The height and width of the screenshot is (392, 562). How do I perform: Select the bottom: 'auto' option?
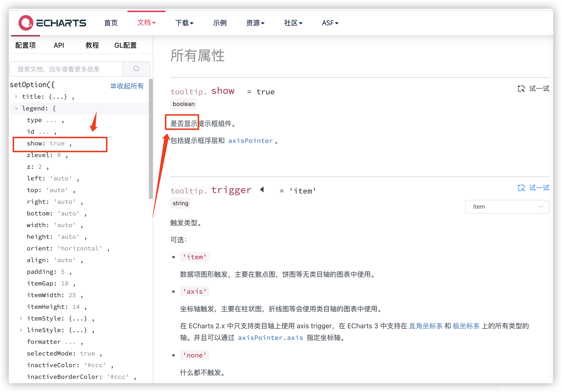57,213
